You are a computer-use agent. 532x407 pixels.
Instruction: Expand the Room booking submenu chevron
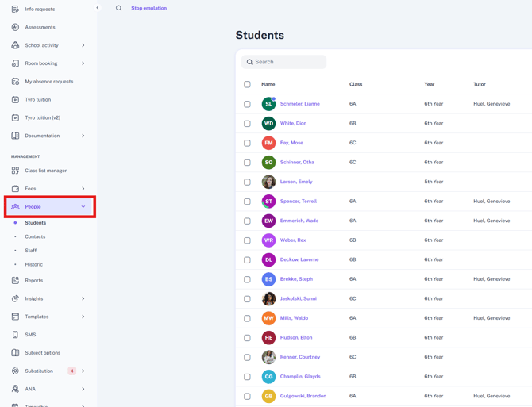pos(83,63)
